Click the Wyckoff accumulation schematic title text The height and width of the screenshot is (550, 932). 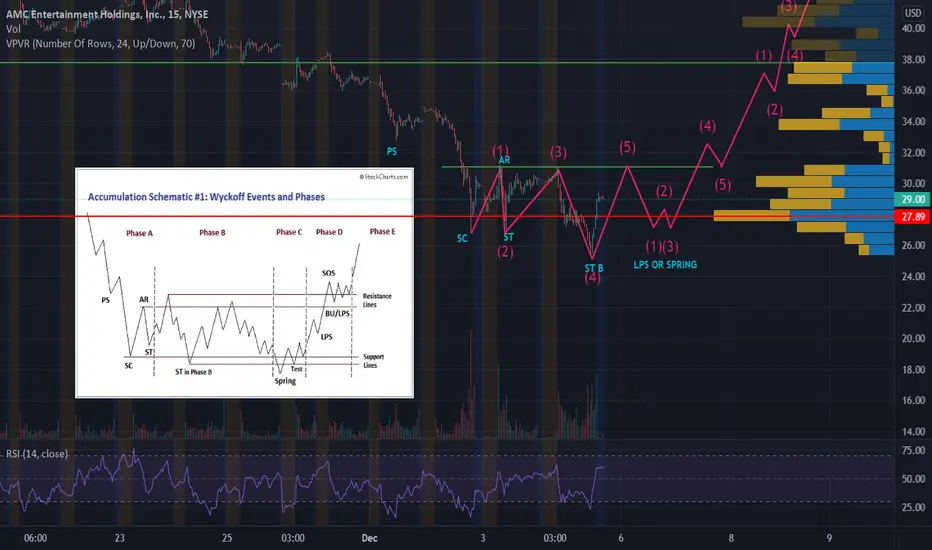click(206, 197)
